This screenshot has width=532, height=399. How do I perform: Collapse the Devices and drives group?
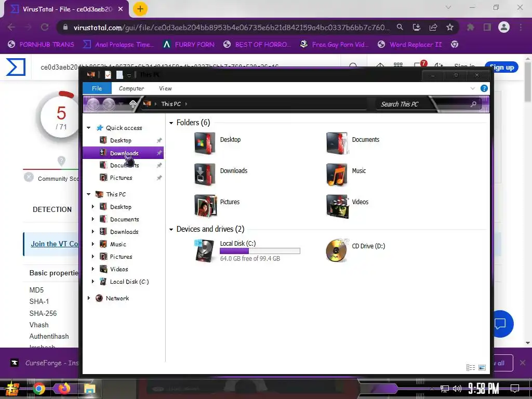click(171, 230)
